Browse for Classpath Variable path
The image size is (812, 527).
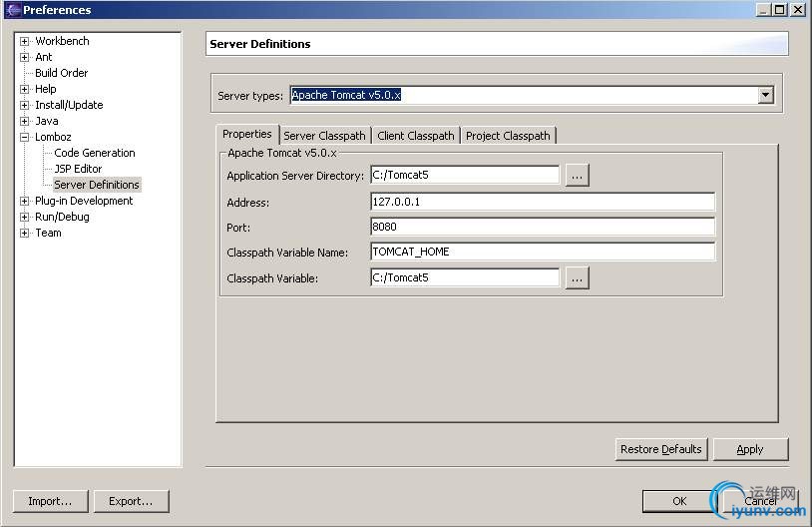click(x=577, y=278)
